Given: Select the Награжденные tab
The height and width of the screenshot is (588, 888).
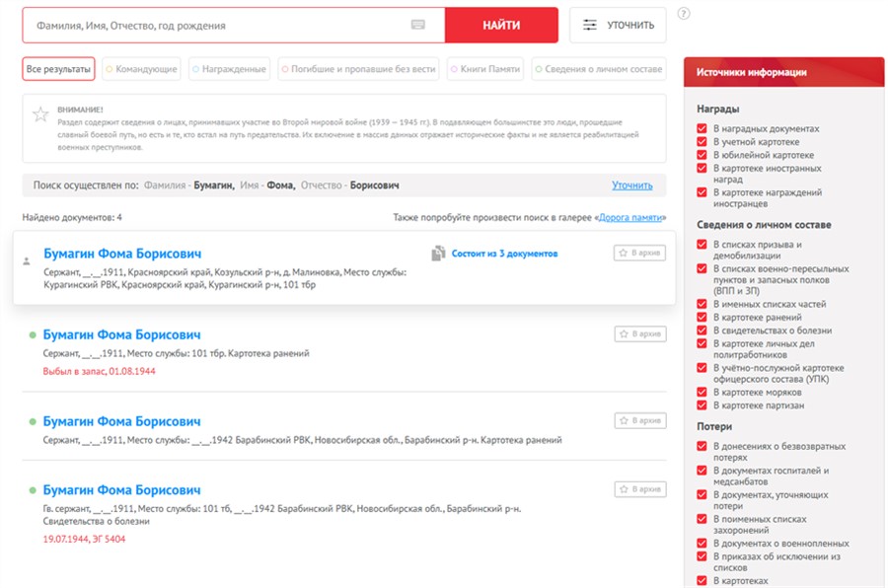Looking at the screenshot, I should pos(229,69).
